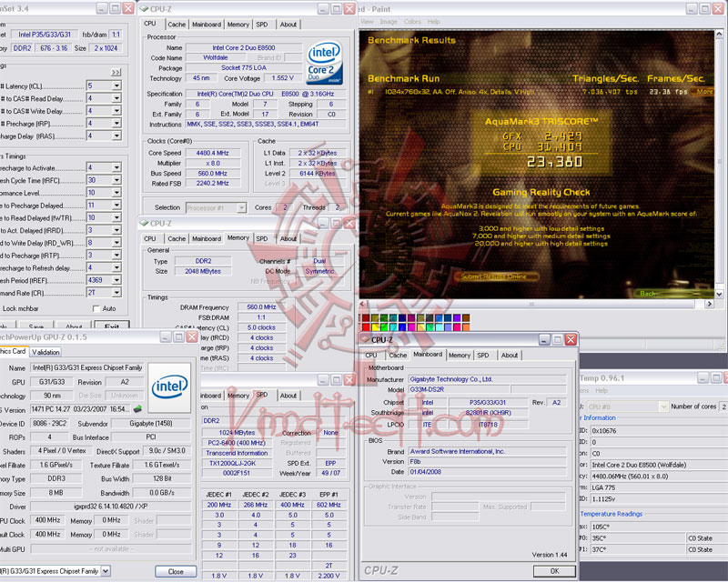Open the Command Rate (CR) 2T dropdown

coord(116,293)
